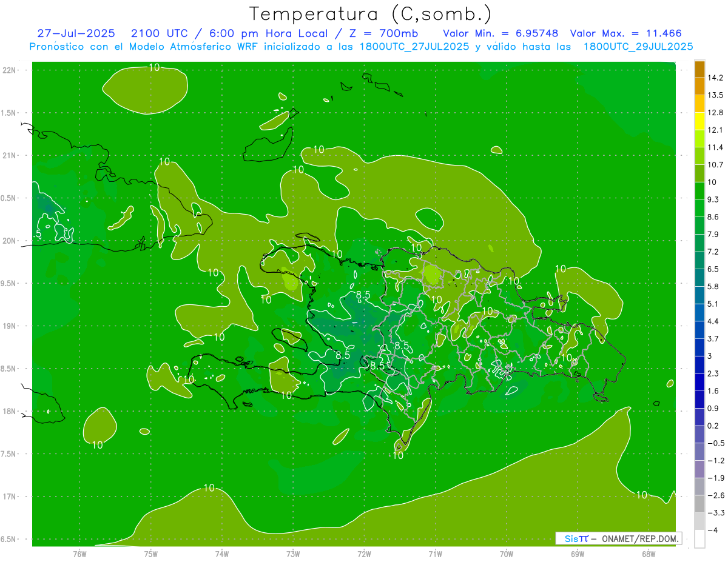Click the '75W' longitude axis label
Screen dimensions: 728x562
tap(151, 554)
